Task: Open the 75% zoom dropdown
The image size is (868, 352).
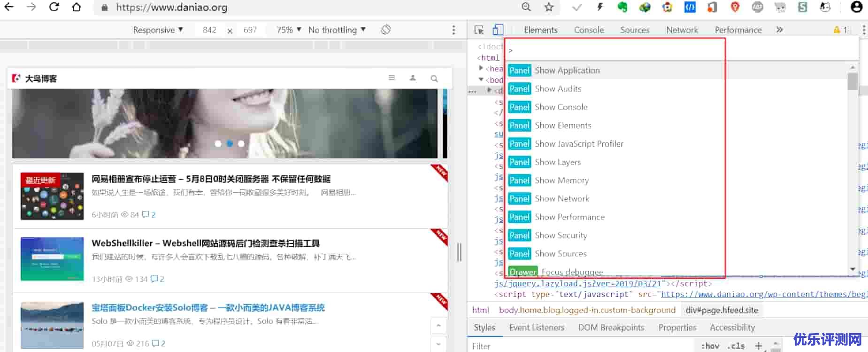Action: pyautogui.click(x=289, y=30)
